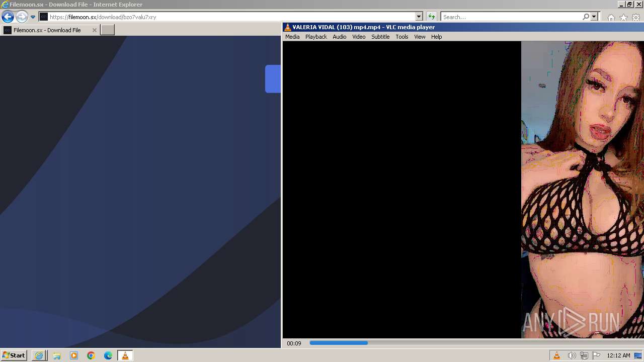Open the IE Favorites star

[623, 17]
